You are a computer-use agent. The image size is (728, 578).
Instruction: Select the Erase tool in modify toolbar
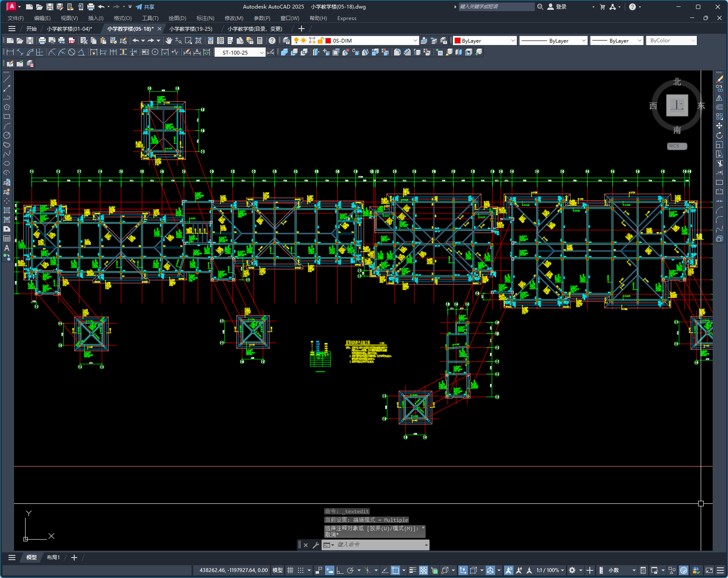(x=719, y=79)
